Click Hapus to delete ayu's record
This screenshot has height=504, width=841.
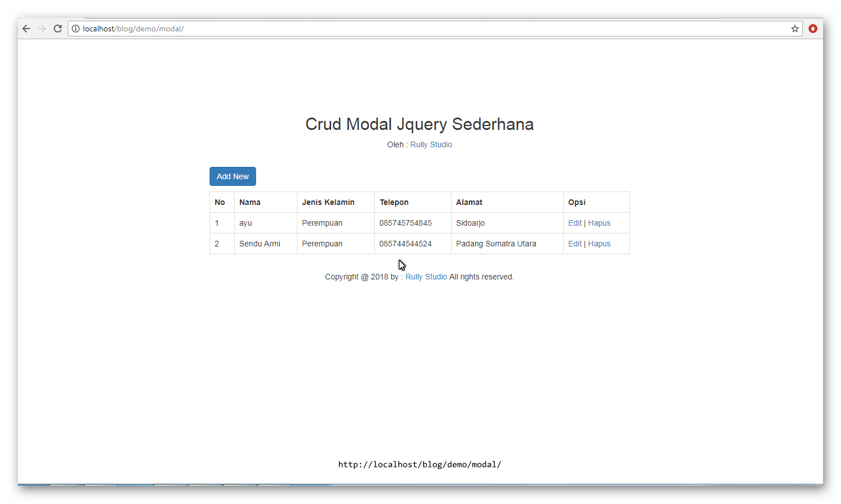pos(600,223)
